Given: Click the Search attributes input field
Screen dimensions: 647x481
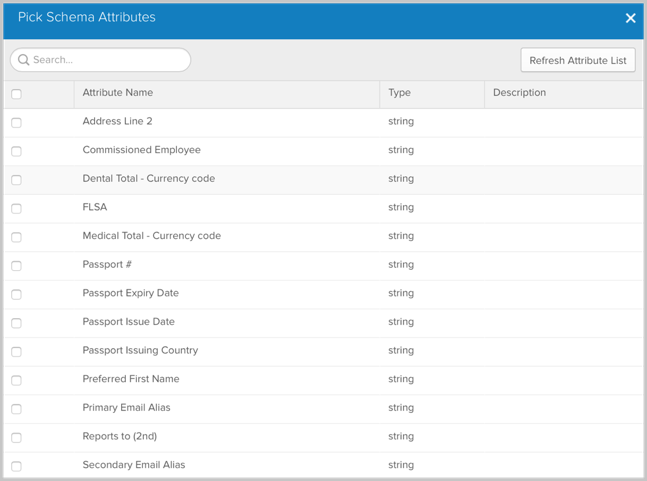Looking at the screenshot, I should (x=108, y=60).
